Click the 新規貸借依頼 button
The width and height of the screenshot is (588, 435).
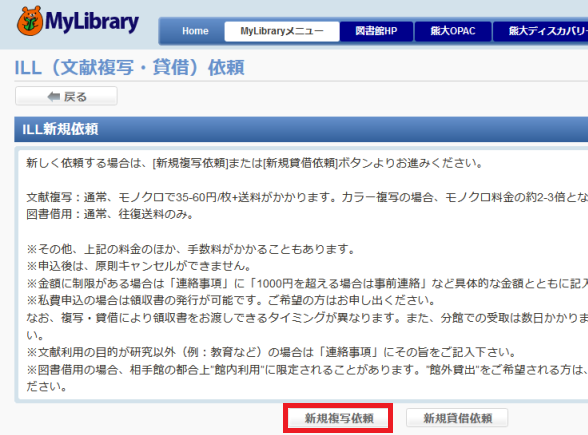pos(457,418)
